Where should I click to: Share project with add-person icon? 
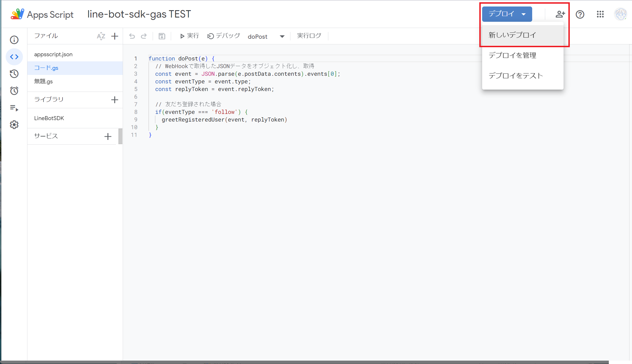(560, 14)
